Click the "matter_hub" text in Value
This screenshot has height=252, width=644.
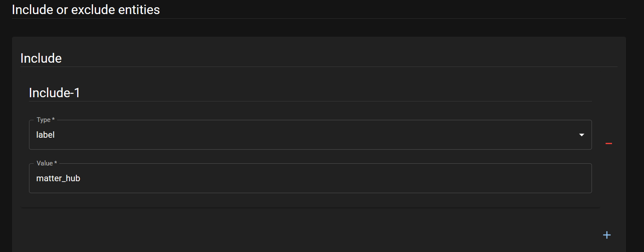pos(58,179)
